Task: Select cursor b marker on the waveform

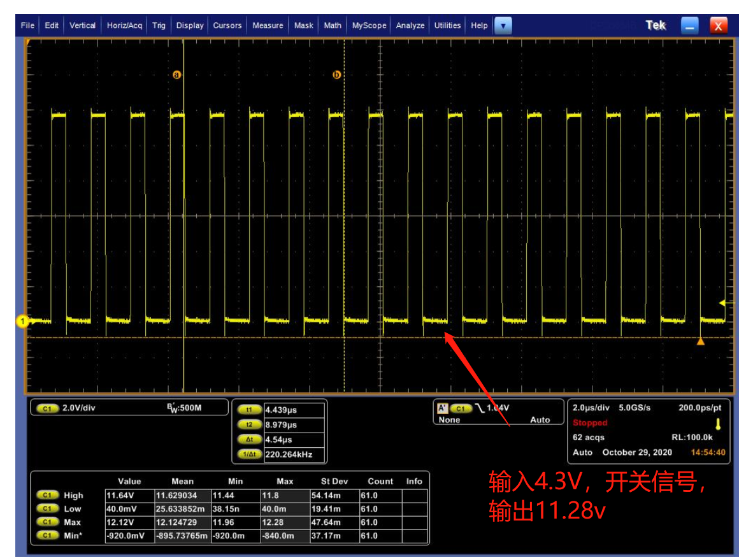Action: click(x=337, y=75)
